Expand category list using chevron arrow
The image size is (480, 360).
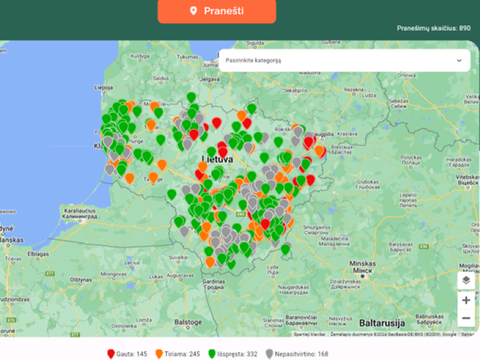459,60
